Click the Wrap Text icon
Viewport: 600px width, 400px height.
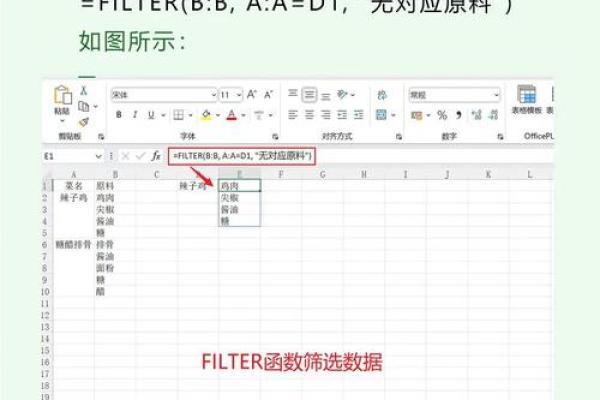pyautogui.click(x=382, y=95)
